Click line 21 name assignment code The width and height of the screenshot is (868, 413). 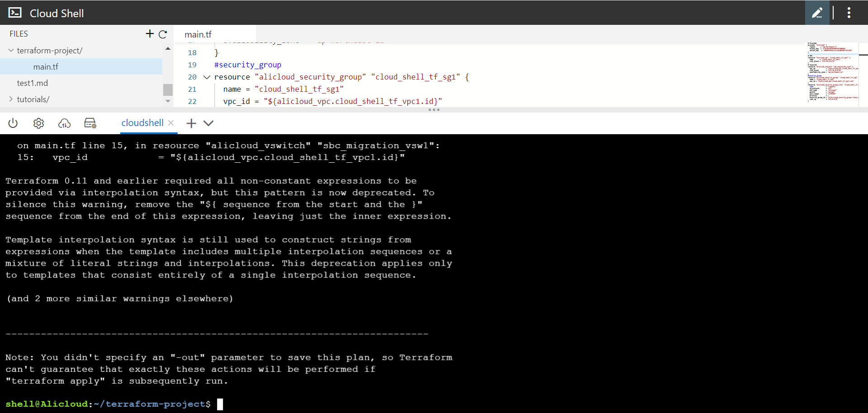click(283, 89)
